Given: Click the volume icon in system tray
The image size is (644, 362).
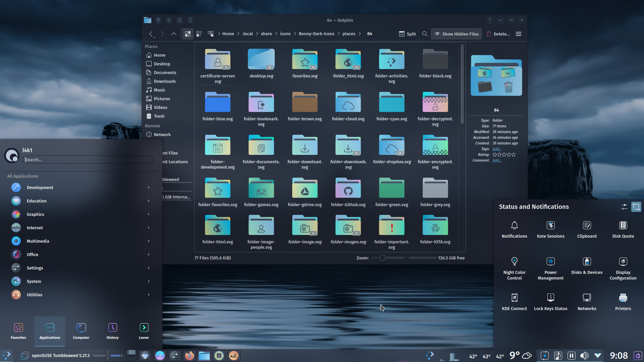Looking at the screenshot, I should tap(584, 355).
